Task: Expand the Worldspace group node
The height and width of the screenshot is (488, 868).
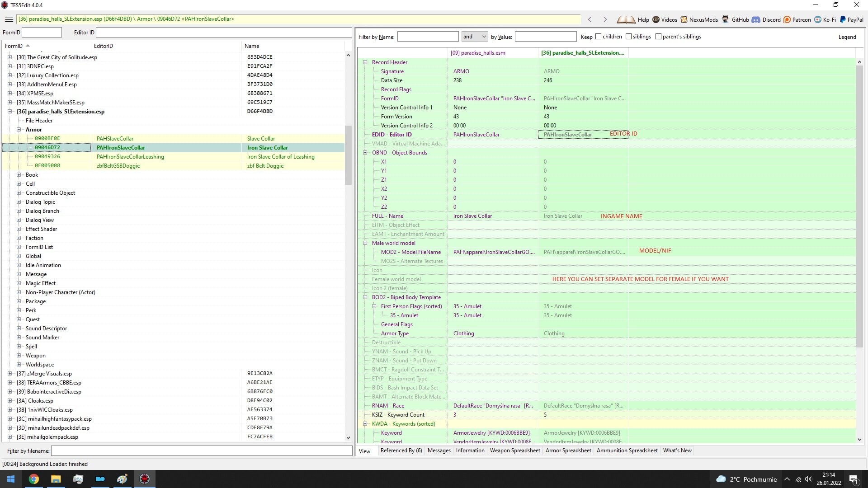Action: coord(19,365)
